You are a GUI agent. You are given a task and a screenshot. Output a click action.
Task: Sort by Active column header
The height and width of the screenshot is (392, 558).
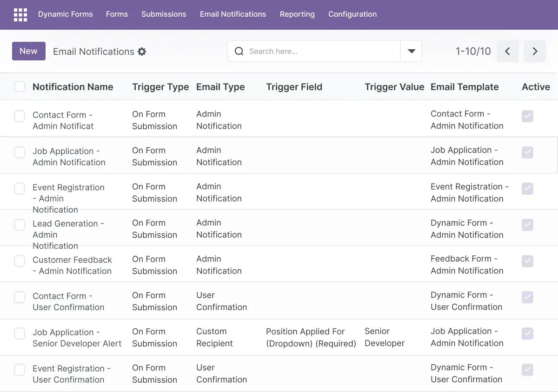[x=536, y=87]
